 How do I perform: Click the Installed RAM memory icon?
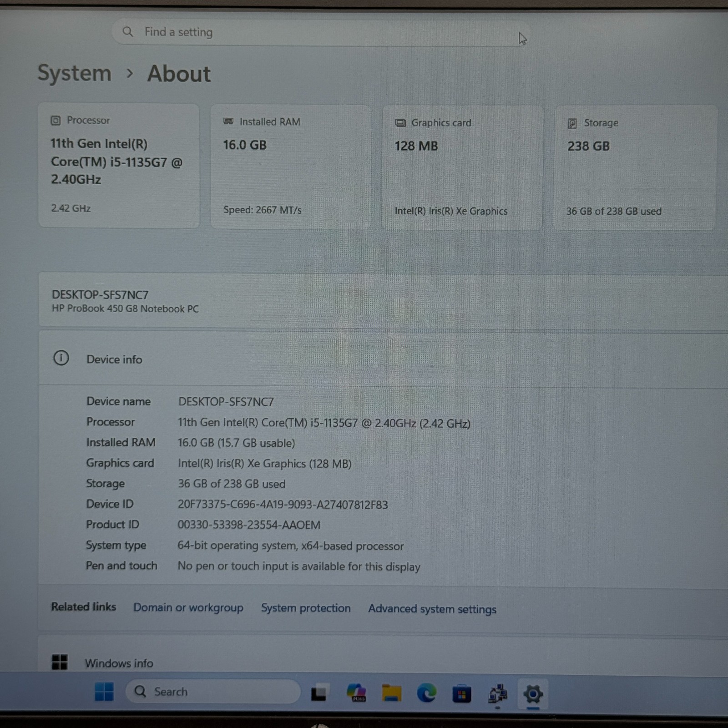pyautogui.click(x=228, y=121)
